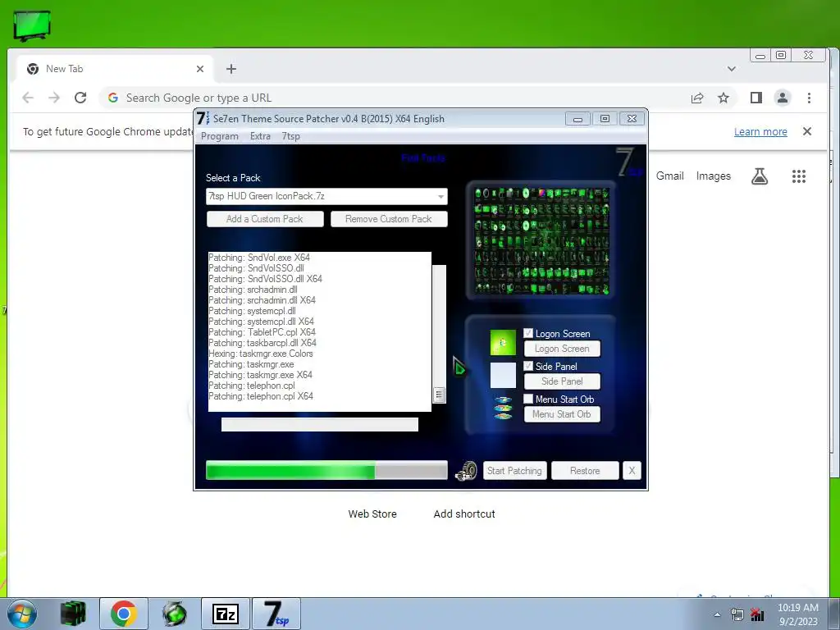Bookmark this tab with the star icon
The width and height of the screenshot is (840, 630).
(724, 98)
